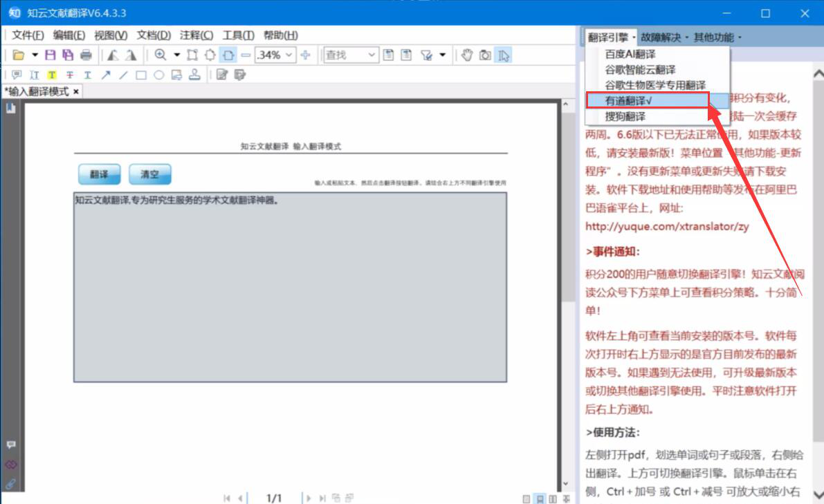The height and width of the screenshot is (504, 824).
Task: Open the 文档(D) menu
Action: pos(154,35)
